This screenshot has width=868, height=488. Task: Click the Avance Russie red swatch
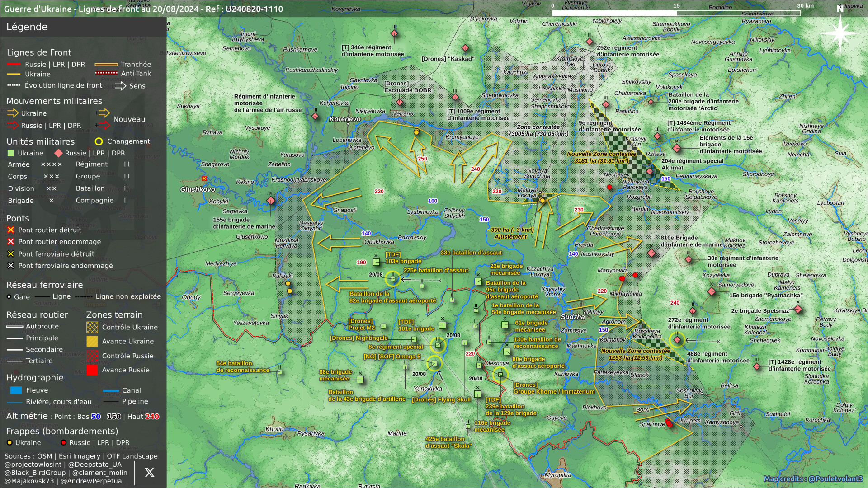pyautogui.click(x=92, y=370)
